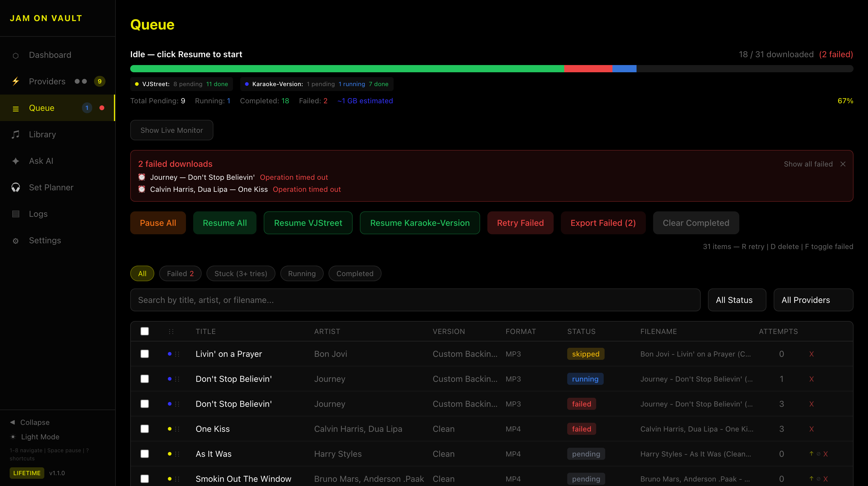Image resolution: width=868 pixels, height=486 pixels.
Task: Delete the One Kiss row via red X
Action: coord(811,429)
